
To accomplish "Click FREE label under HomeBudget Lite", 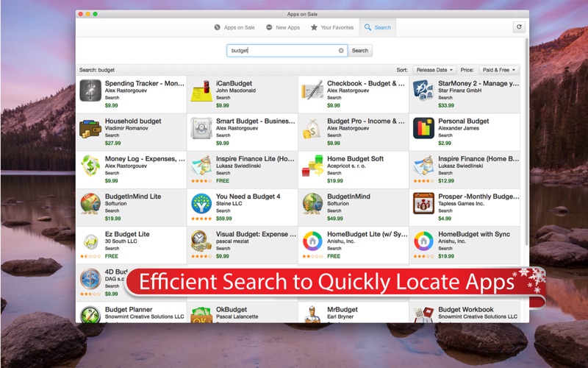I will point(334,256).
